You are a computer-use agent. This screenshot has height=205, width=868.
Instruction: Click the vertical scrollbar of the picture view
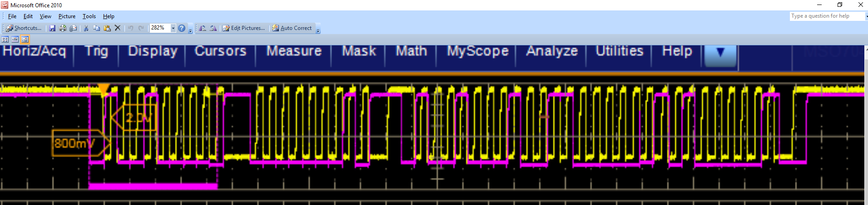coord(866,125)
